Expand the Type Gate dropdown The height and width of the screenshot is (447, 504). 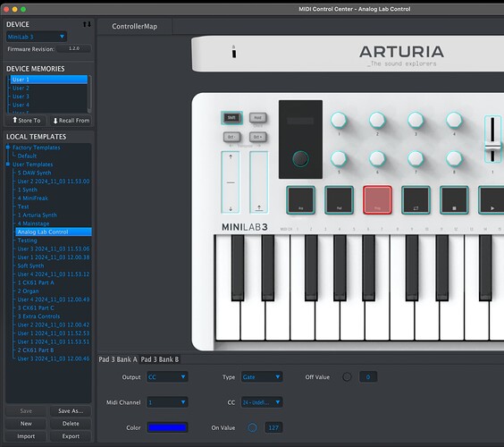262,377
